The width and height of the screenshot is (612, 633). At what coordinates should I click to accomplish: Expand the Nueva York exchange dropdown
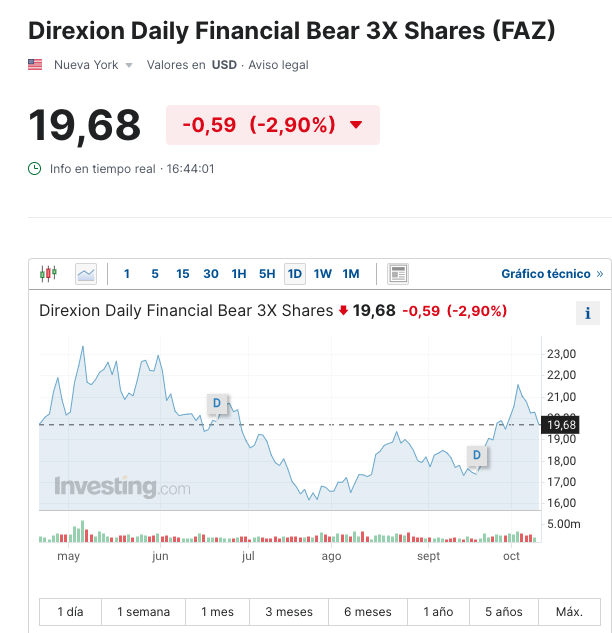(129, 65)
